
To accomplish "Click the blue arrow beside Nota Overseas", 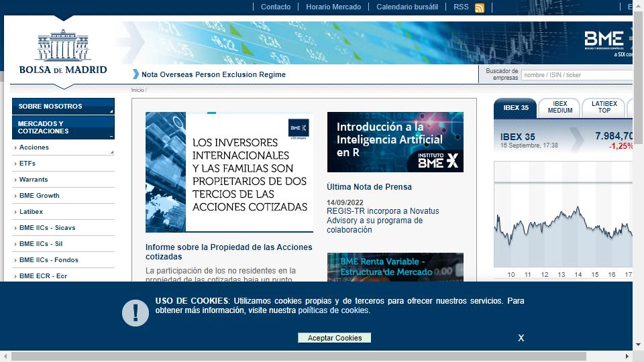I will click(x=136, y=74).
